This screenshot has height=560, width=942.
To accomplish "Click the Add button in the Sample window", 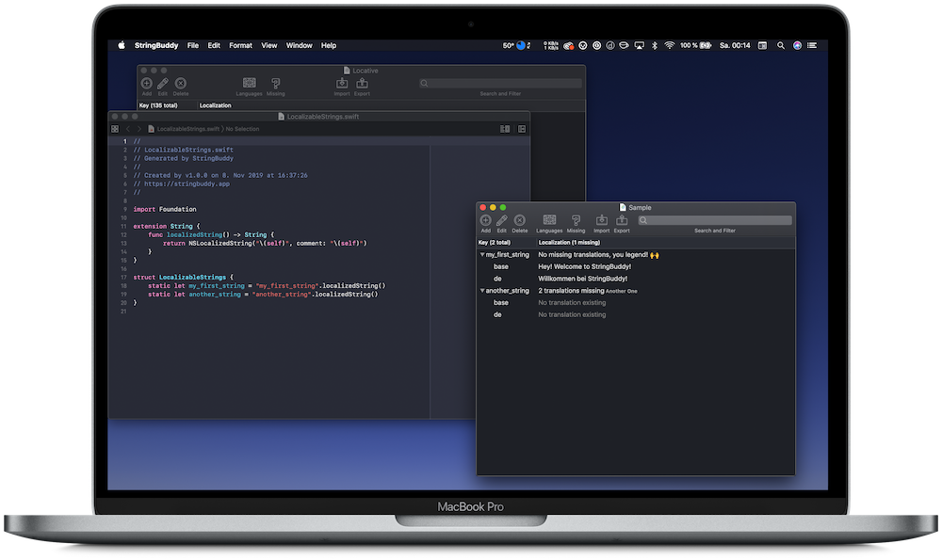I will 485,220.
